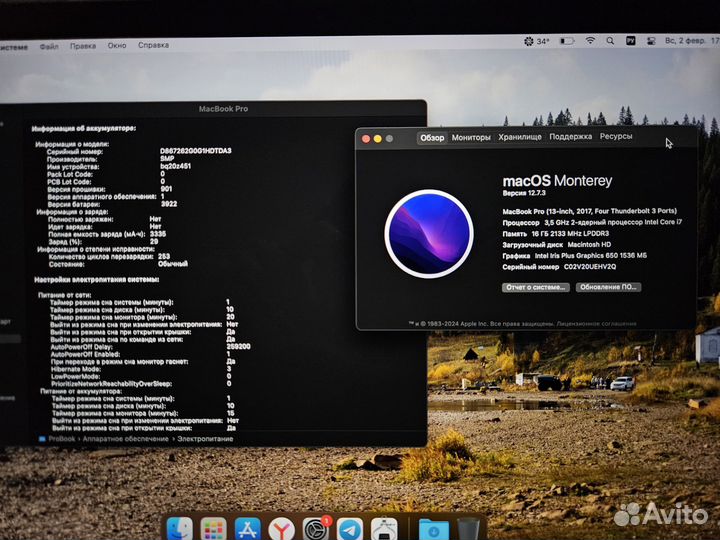
Task: Click the full charge capacity value 3335
Action: 158,234
